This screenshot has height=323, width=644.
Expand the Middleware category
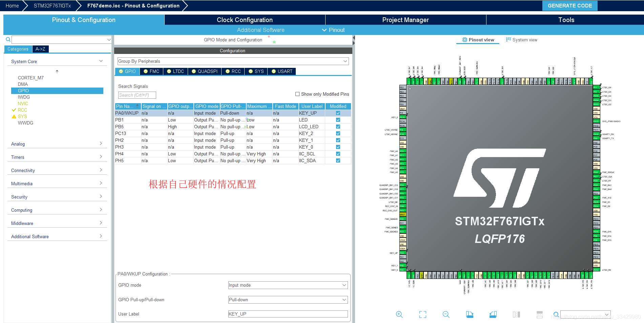click(101, 223)
